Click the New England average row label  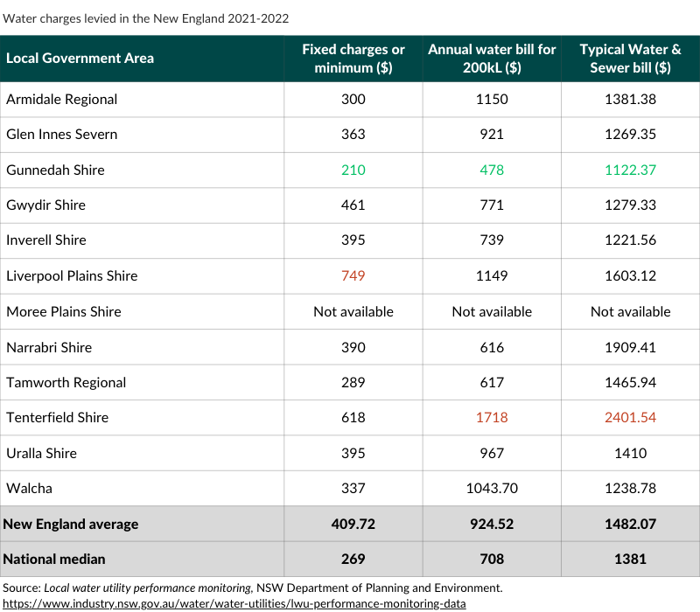[x=71, y=524]
